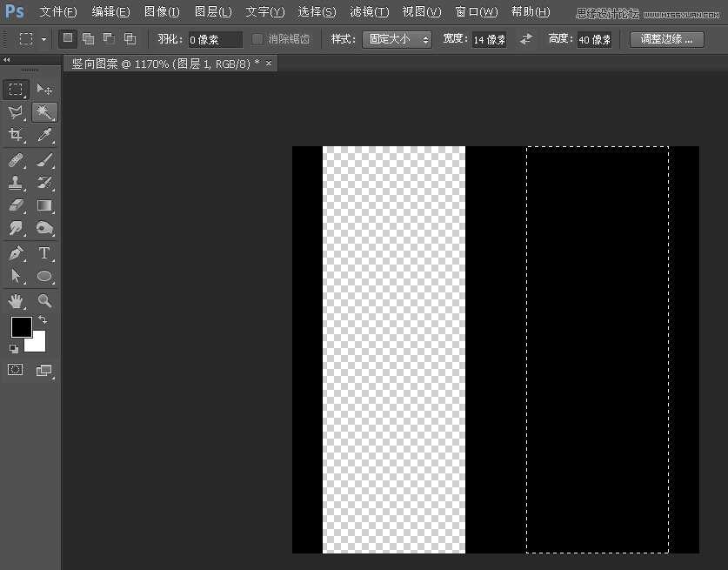Pick the Eyedropper tool
This screenshot has width=728, height=570.
(44, 135)
